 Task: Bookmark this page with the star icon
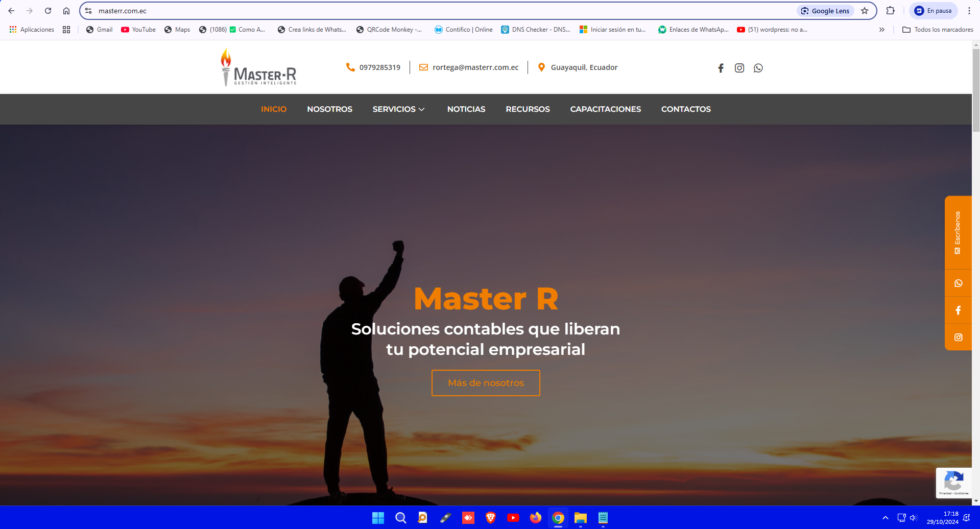pyautogui.click(x=865, y=11)
